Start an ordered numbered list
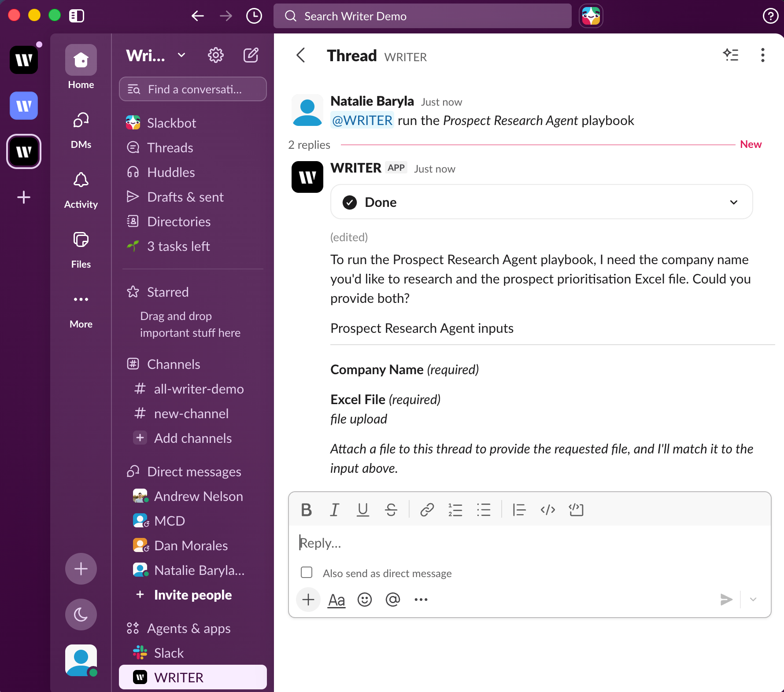 (455, 510)
